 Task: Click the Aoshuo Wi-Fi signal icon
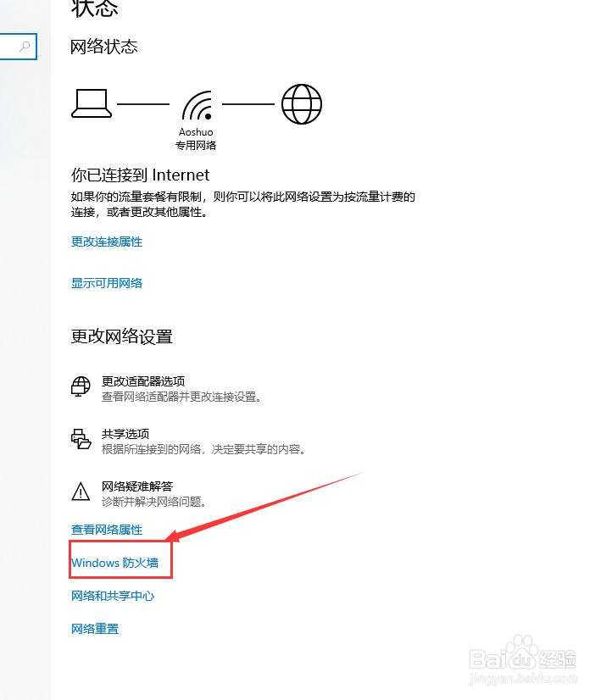click(x=197, y=105)
